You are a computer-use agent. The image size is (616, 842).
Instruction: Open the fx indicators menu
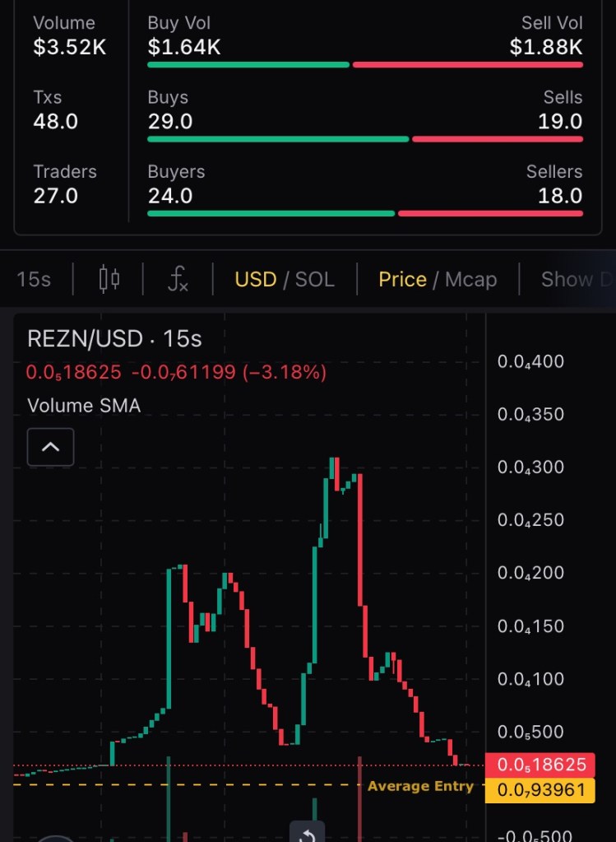(x=178, y=279)
